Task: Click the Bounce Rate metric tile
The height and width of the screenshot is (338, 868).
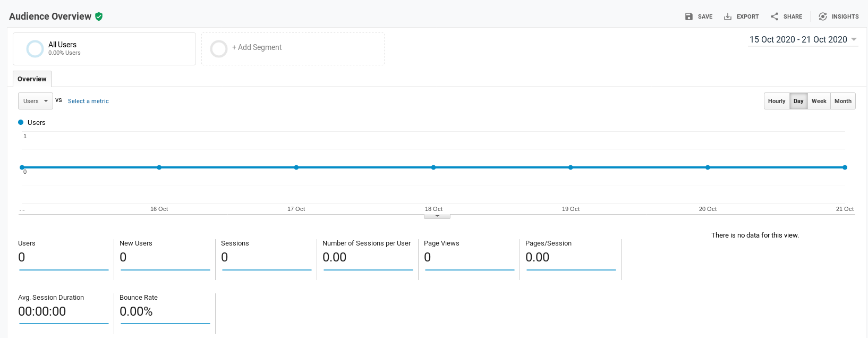Action: (x=165, y=311)
